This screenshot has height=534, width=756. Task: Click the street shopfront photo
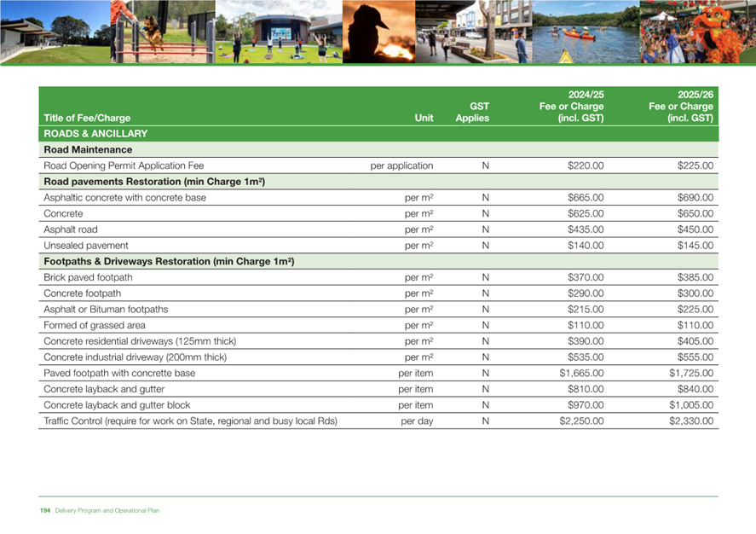(x=474, y=32)
